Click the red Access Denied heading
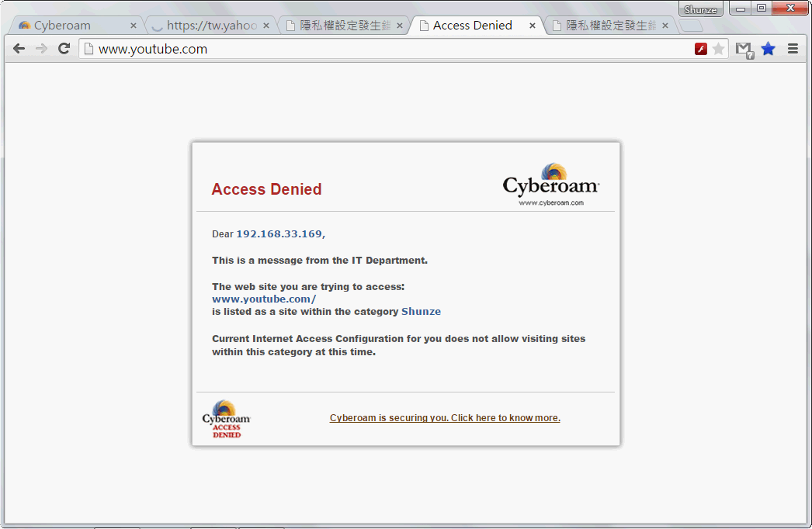 point(267,189)
